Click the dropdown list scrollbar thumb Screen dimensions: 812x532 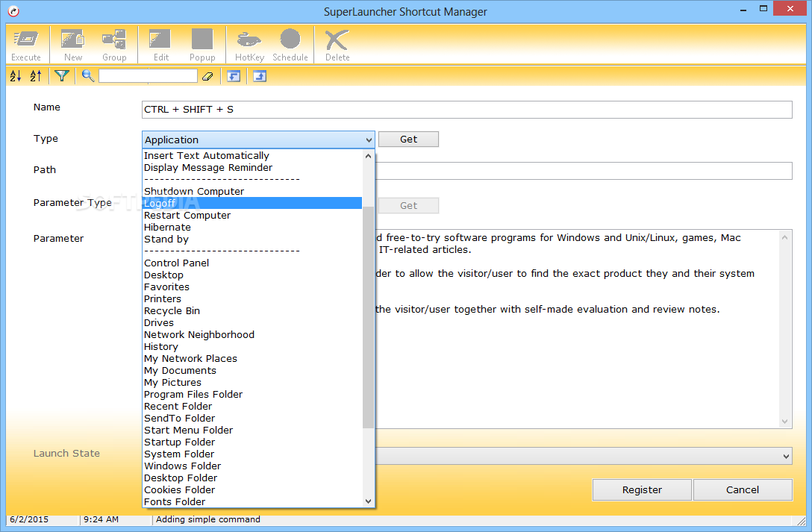(368, 317)
